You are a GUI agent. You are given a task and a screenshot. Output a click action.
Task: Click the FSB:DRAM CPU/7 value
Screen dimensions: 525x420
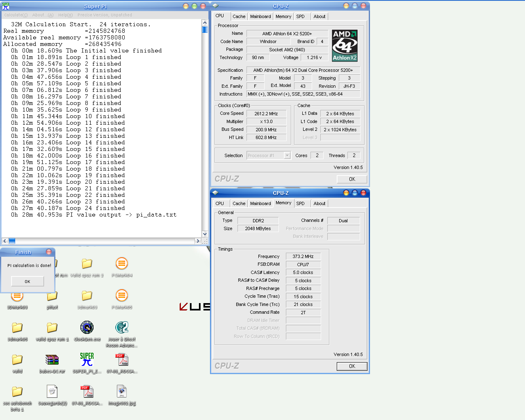[x=303, y=265]
